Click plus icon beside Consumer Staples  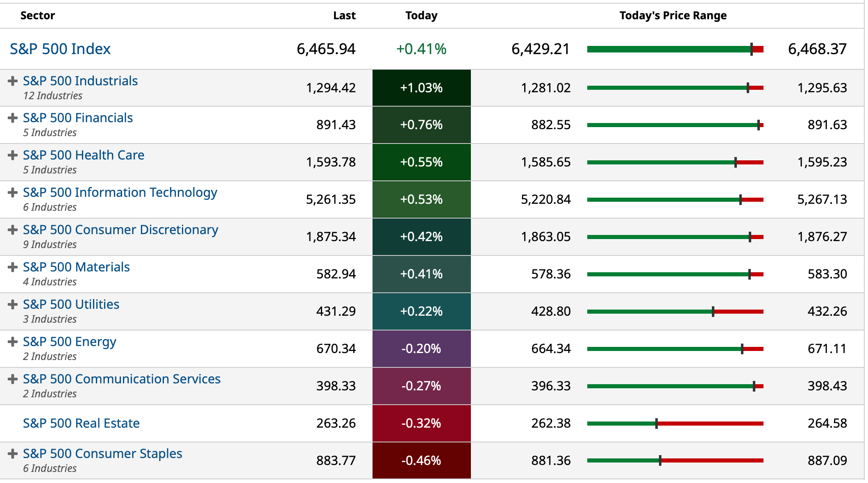(13, 453)
